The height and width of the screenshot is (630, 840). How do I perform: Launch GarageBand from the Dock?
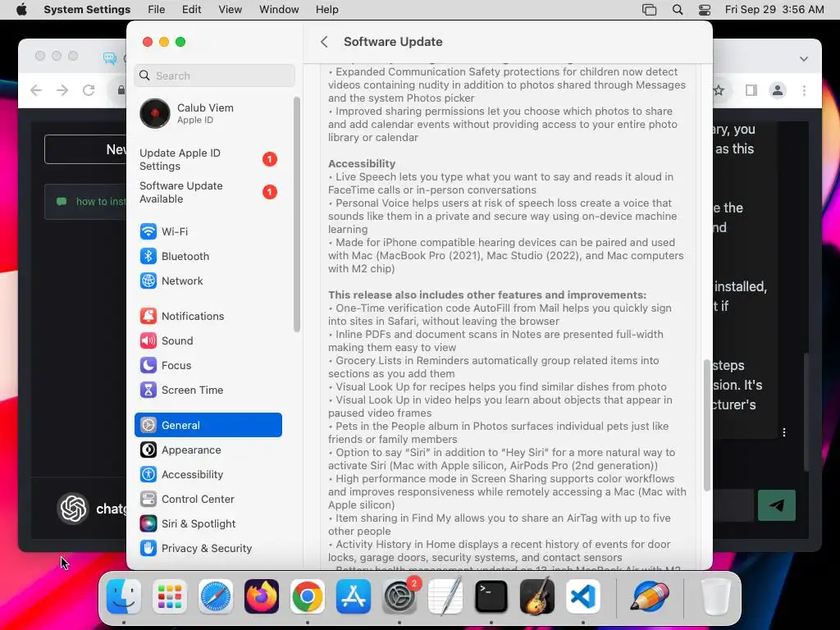(537, 596)
